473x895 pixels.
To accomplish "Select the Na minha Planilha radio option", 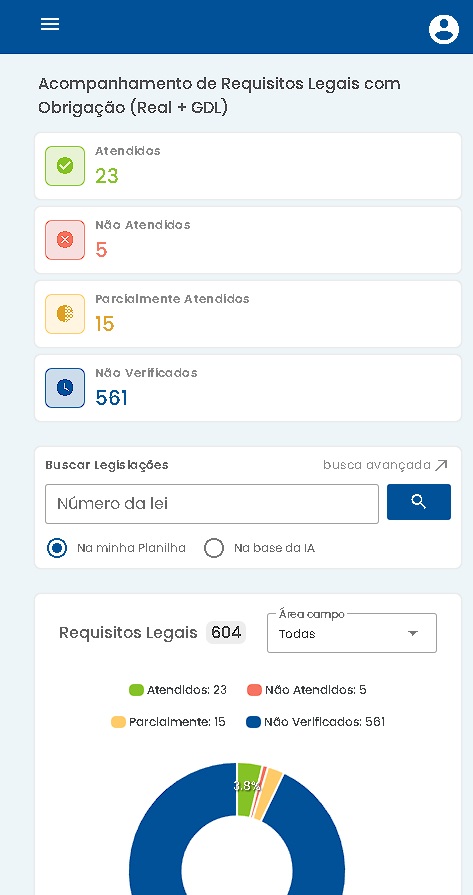I will click(57, 549).
